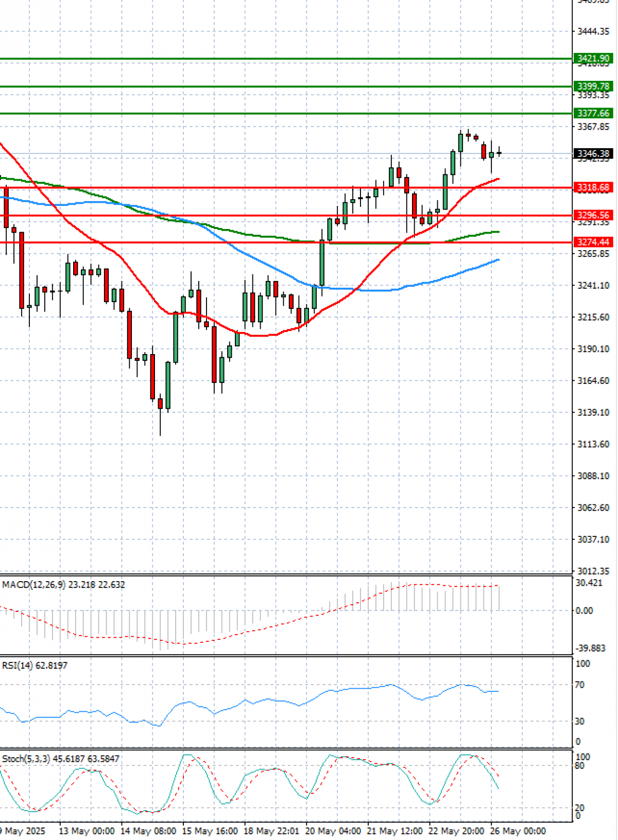Click the 30.421 value on MACD scale
The width and height of the screenshot is (618, 840).
click(x=588, y=583)
